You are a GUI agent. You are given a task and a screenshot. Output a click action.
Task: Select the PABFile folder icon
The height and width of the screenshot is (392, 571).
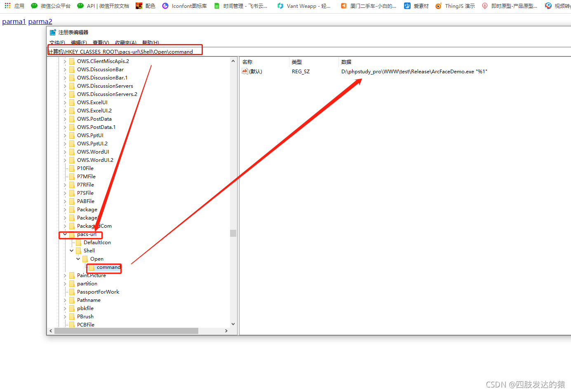tap(72, 201)
